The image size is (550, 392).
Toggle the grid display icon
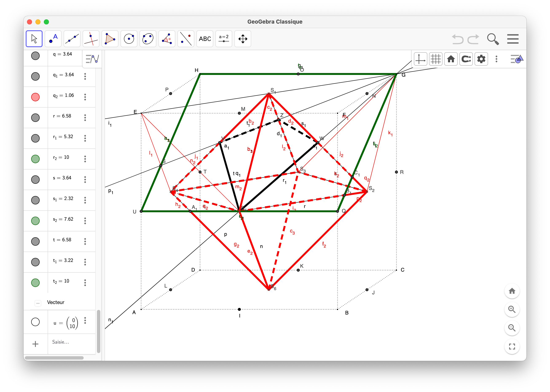pyautogui.click(x=436, y=59)
